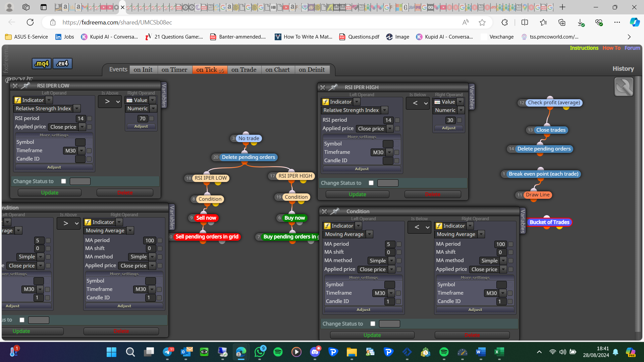Open browser extensions puzzle icon
Viewport: 644px width, 362px height.
coord(504,22)
